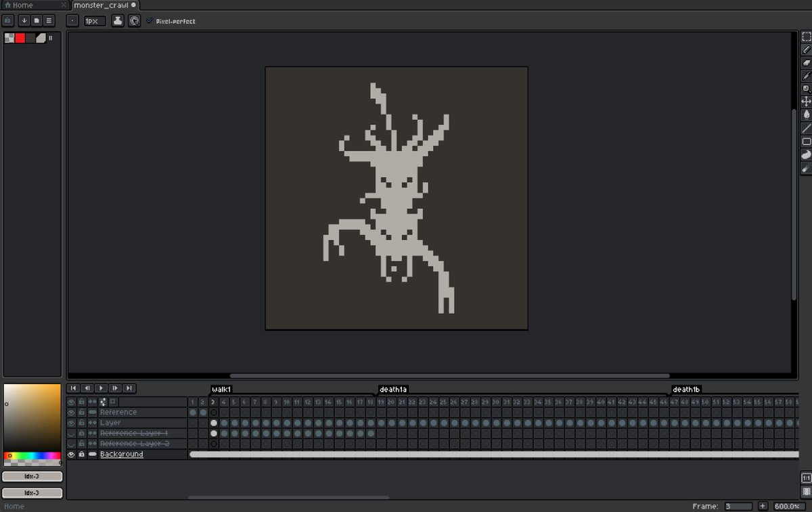
Task: Select the Zoom tool
Action: [x=806, y=89]
